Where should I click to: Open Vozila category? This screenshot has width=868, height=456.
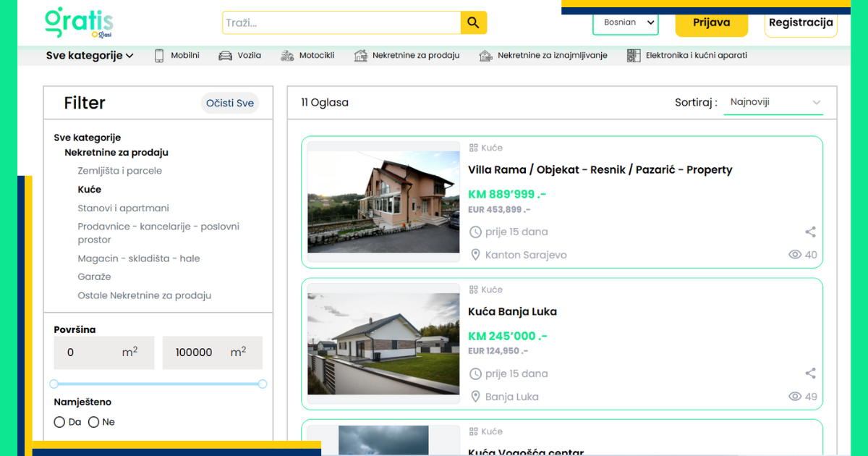pos(250,55)
